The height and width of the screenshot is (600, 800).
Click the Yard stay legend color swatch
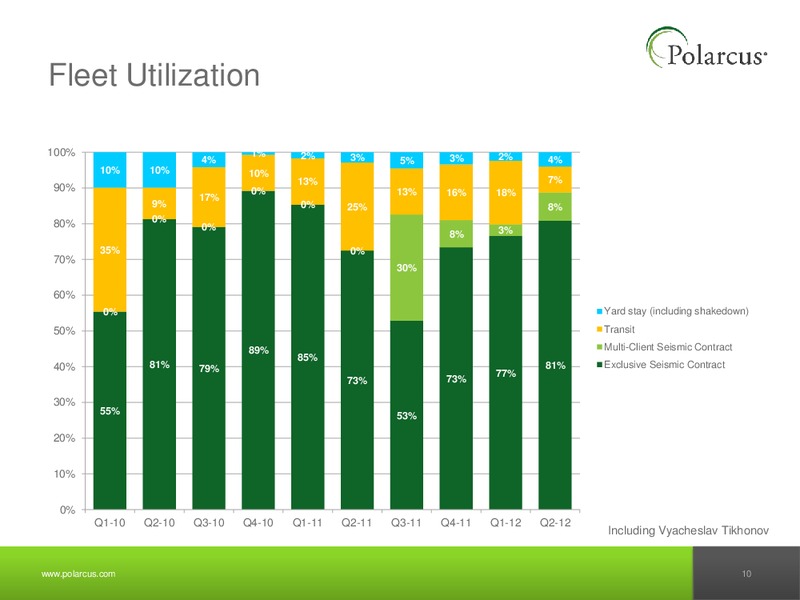tap(599, 311)
